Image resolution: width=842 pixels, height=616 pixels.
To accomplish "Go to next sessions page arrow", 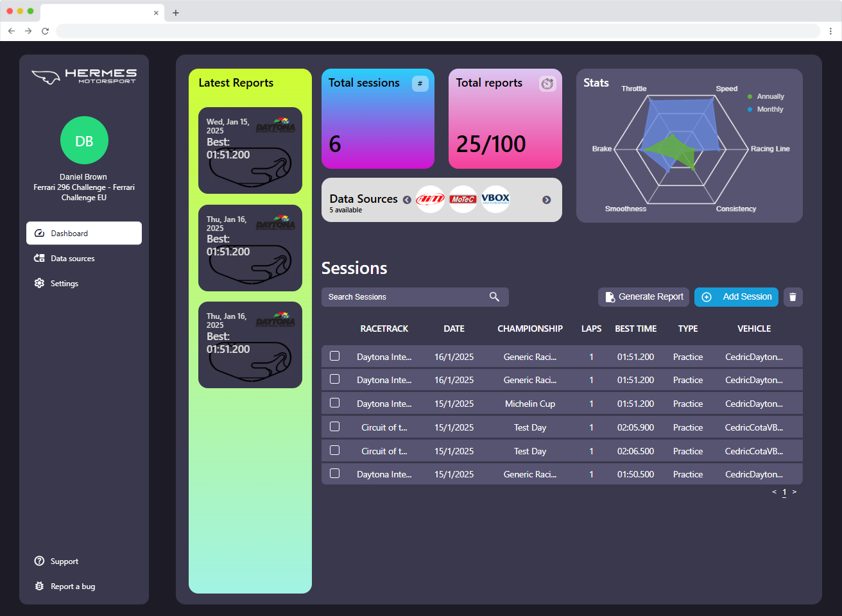I will (795, 492).
